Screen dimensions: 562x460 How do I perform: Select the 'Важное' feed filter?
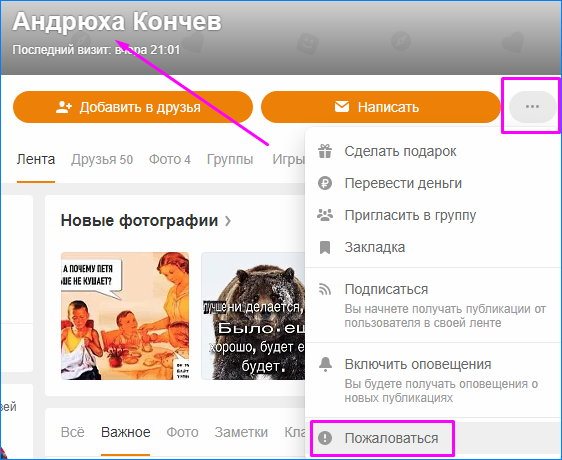[x=126, y=432]
